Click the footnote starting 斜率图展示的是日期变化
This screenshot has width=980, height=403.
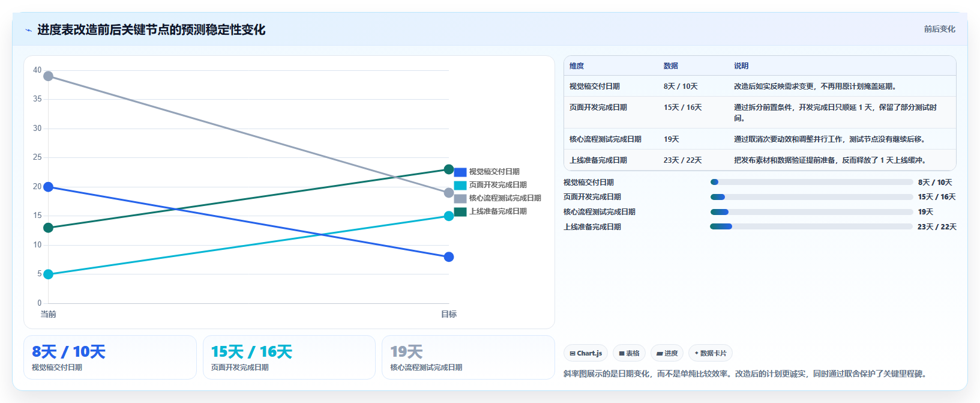click(x=747, y=374)
